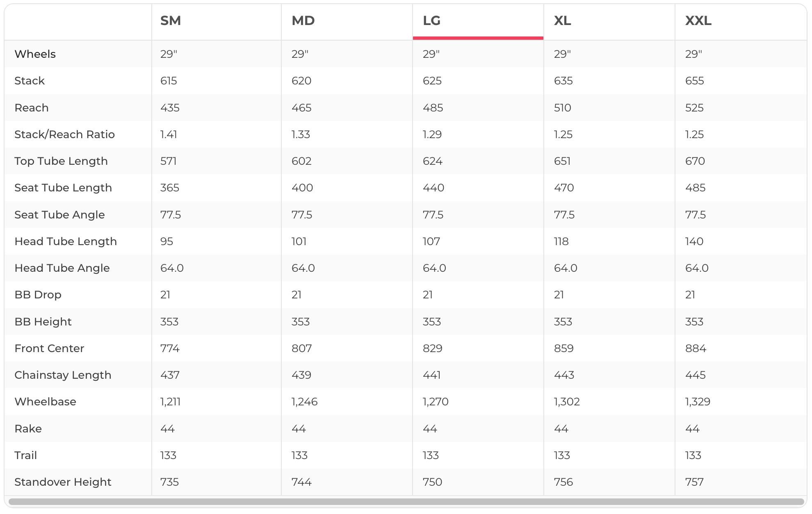
Task: Click the SM Front Center value 774
Action: (170, 348)
